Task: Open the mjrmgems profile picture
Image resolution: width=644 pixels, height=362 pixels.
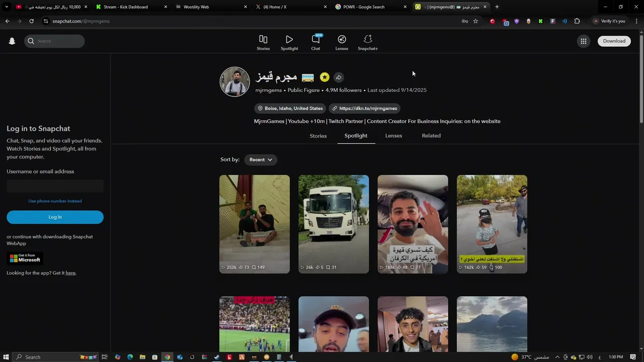Action: (234, 81)
